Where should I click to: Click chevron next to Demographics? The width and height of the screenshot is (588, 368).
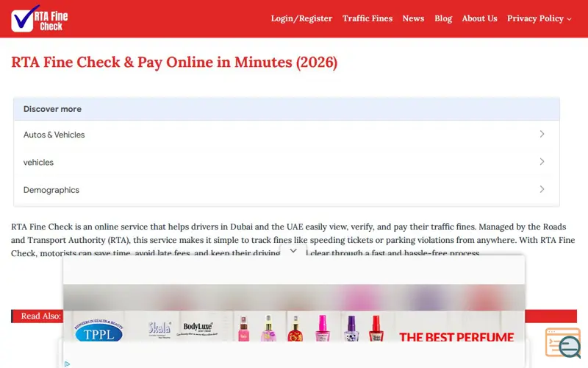point(542,189)
